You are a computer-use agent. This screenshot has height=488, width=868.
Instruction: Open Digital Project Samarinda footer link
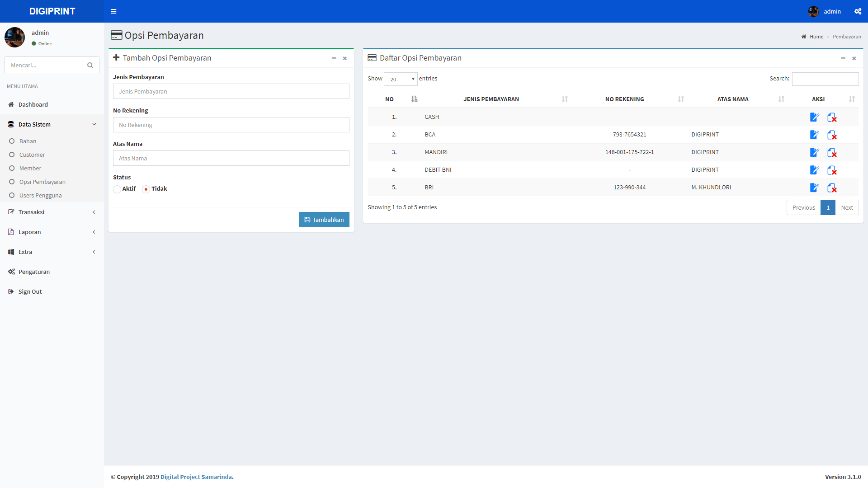196,477
